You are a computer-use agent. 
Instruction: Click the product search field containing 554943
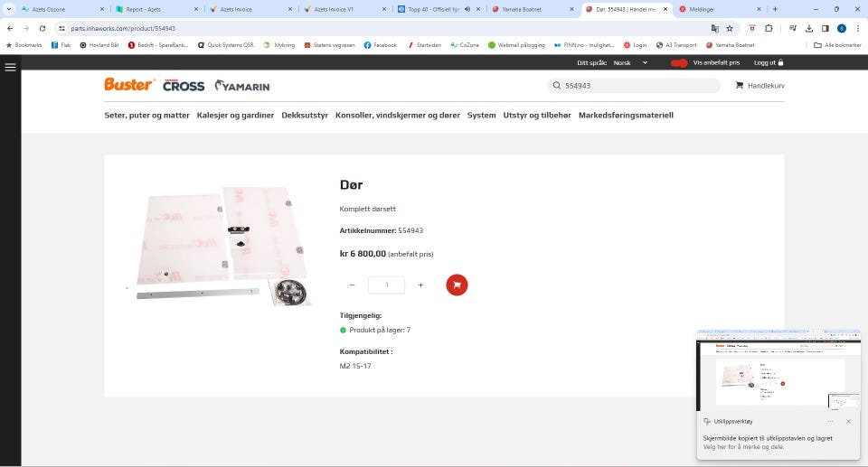[634, 85]
